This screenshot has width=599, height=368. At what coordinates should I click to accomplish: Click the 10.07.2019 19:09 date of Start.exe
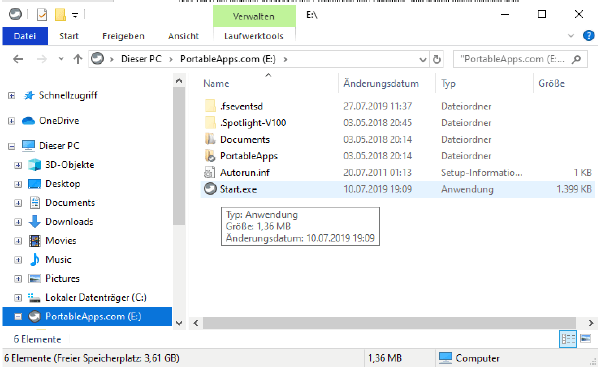(377, 189)
